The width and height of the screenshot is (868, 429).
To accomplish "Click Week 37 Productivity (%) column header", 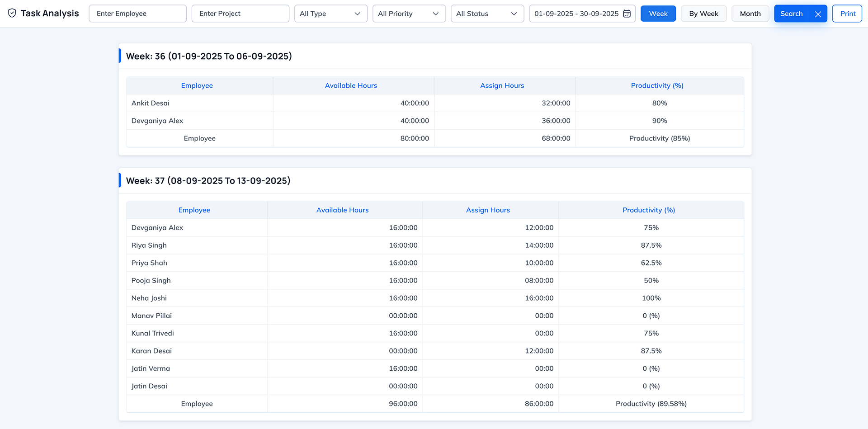I will coord(648,210).
